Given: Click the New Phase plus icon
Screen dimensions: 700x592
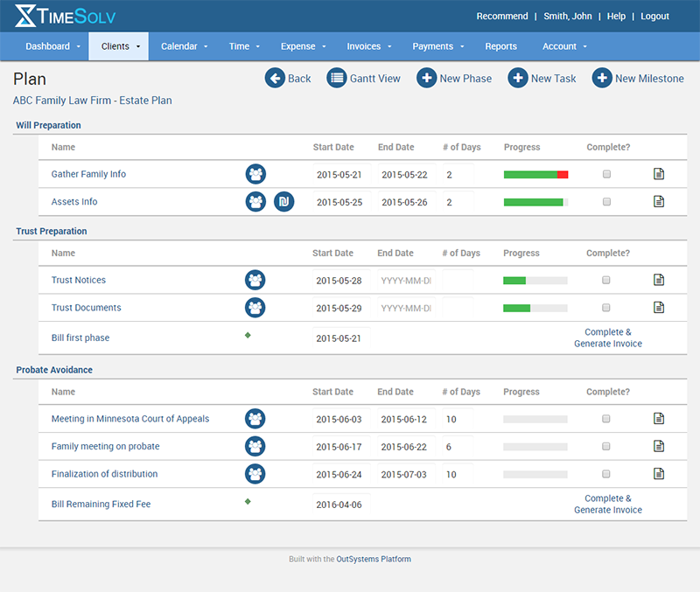Looking at the screenshot, I should point(426,78).
